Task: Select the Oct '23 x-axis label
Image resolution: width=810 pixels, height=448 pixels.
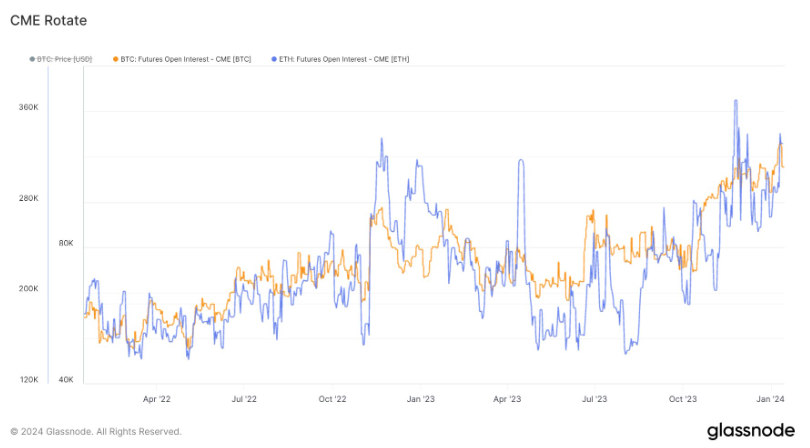Action: pos(682,399)
